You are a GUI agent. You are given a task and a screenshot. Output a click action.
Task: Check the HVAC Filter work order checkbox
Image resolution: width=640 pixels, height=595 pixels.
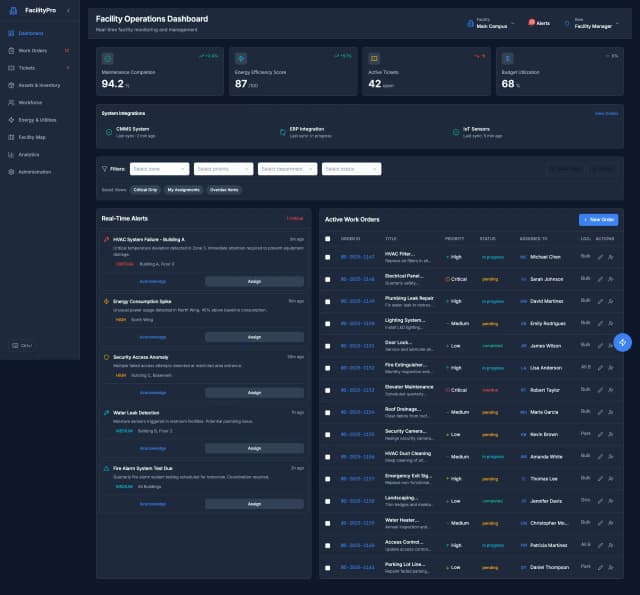(x=327, y=257)
